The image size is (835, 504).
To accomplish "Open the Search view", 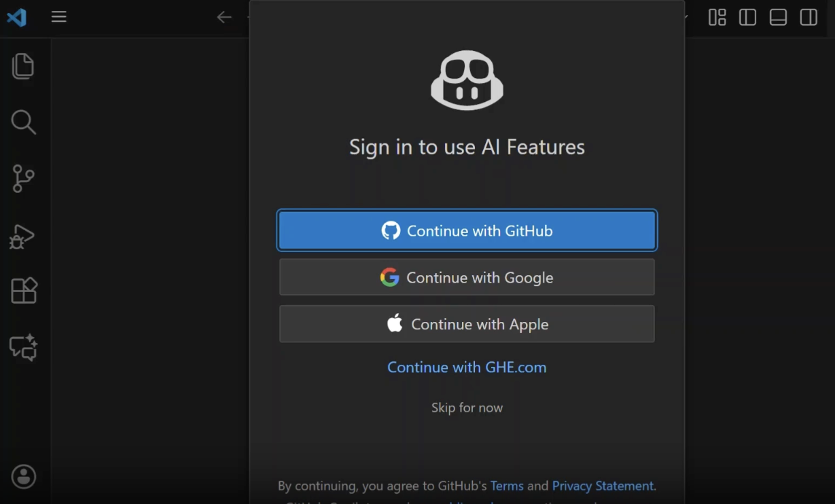I will (x=24, y=122).
